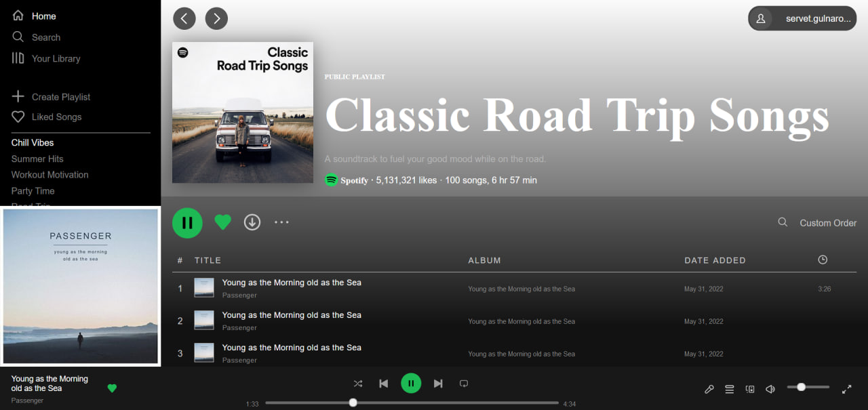868x410 pixels.
Task: Download the playlist using the arrow icon
Action: (252, 222)
